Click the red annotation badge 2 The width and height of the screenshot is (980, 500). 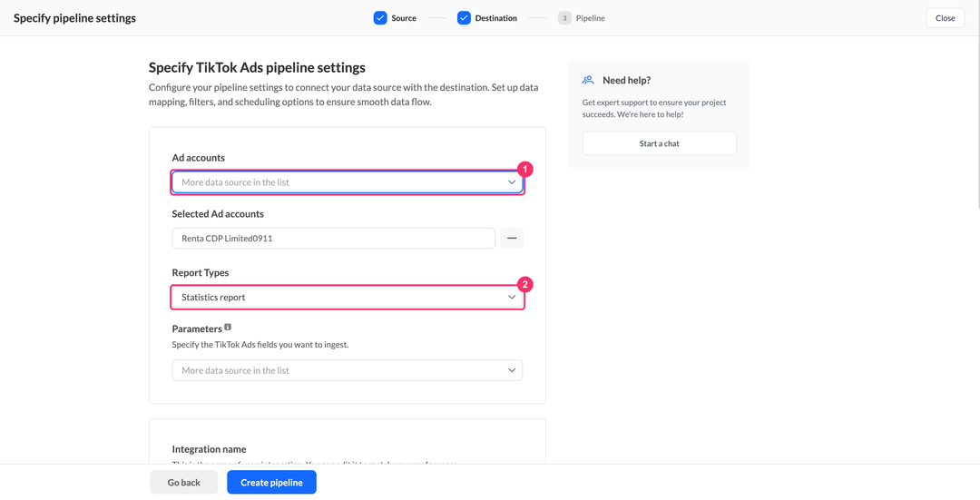(x=525, y=284)
